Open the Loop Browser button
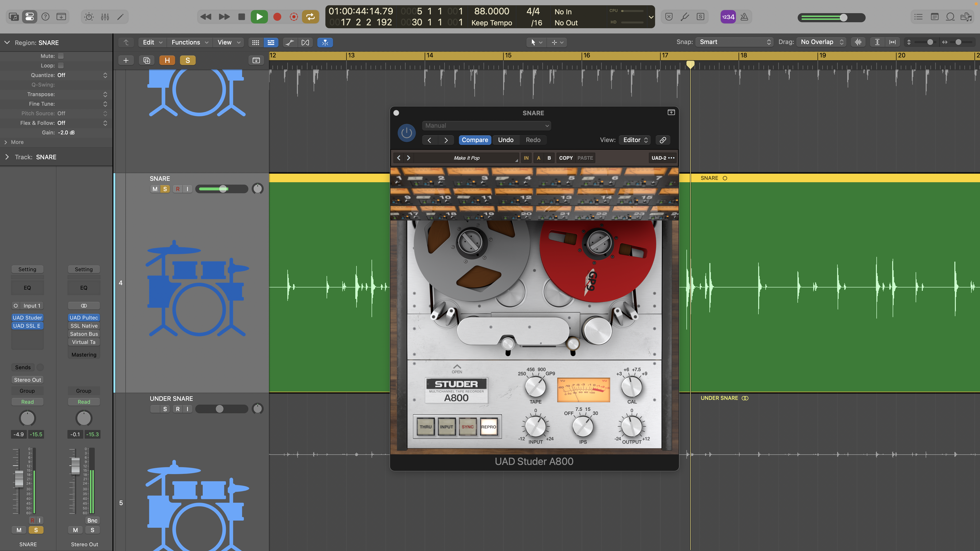Viewport: 980px width, 551px height. point(950,17)
